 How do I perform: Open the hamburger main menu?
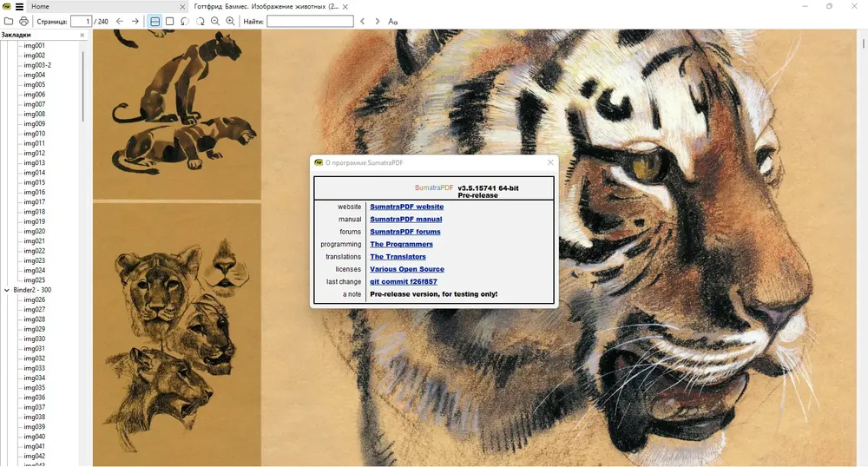(x=19, y=6)
